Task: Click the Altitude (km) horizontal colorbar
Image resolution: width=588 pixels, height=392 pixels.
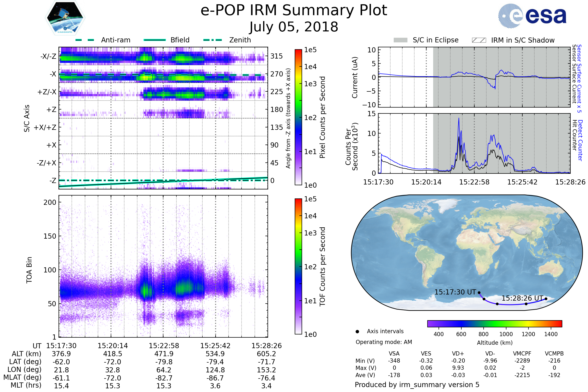Action: (x=494, y=323)
